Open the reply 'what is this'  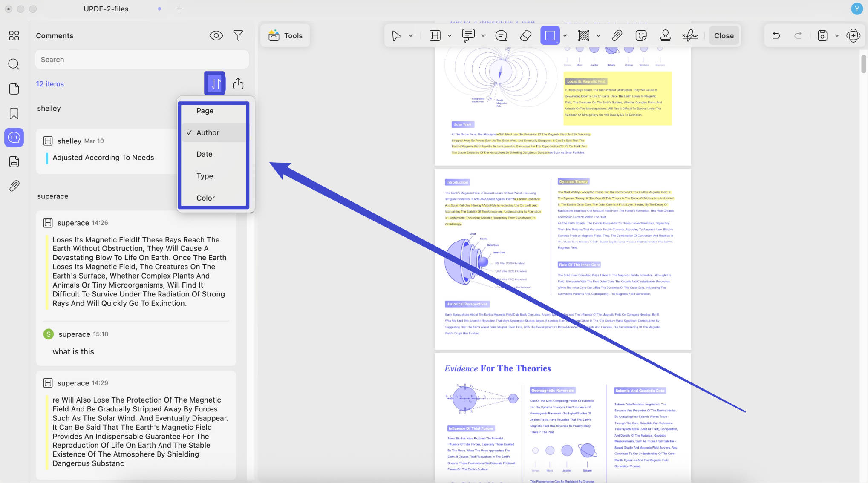(73, 352)
